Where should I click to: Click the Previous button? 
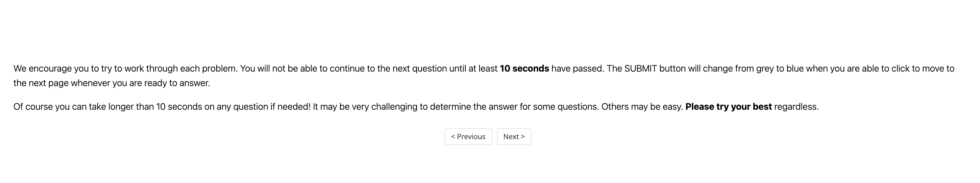468,137
